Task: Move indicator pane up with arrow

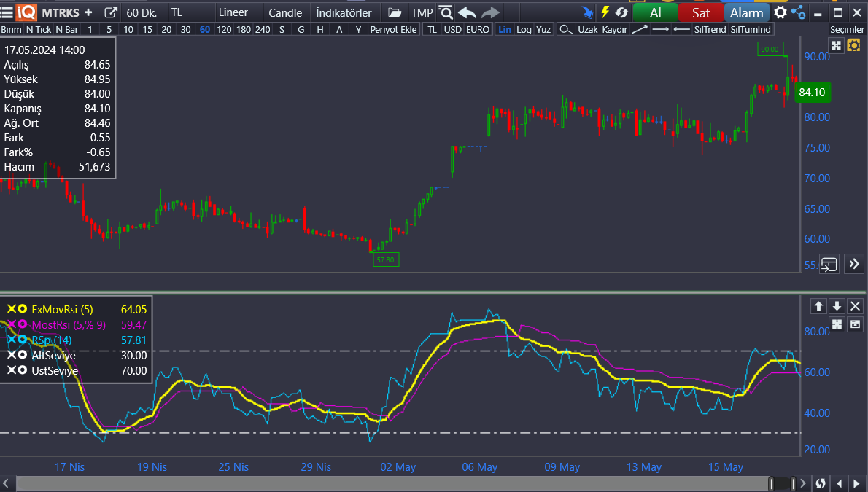Action: click(x=818, y=306)
